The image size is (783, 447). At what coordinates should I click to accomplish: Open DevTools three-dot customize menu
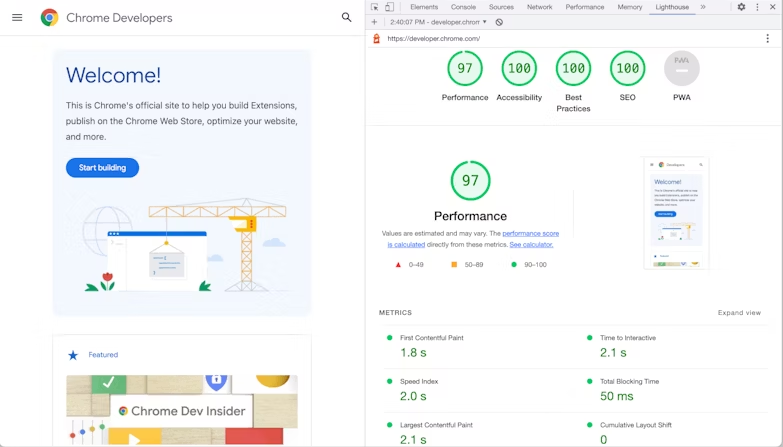[x=757, y=7]
